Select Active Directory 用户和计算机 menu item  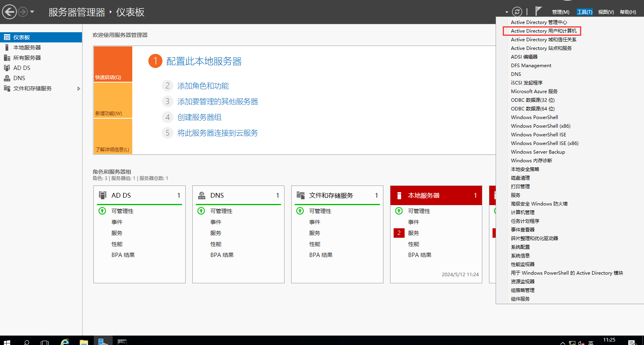click(544, 31)
